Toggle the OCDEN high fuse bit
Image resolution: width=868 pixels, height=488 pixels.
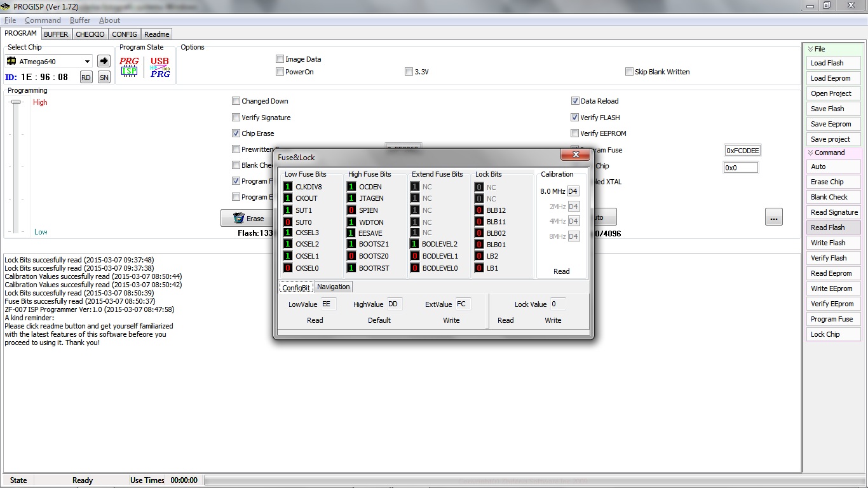[x=351, y=187]
